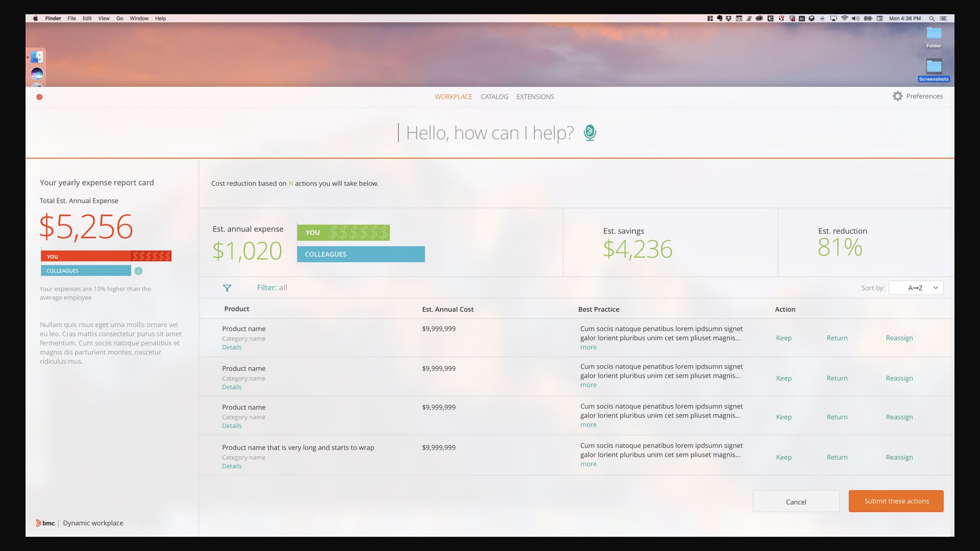Open Details for the long wrapping product

232,466
